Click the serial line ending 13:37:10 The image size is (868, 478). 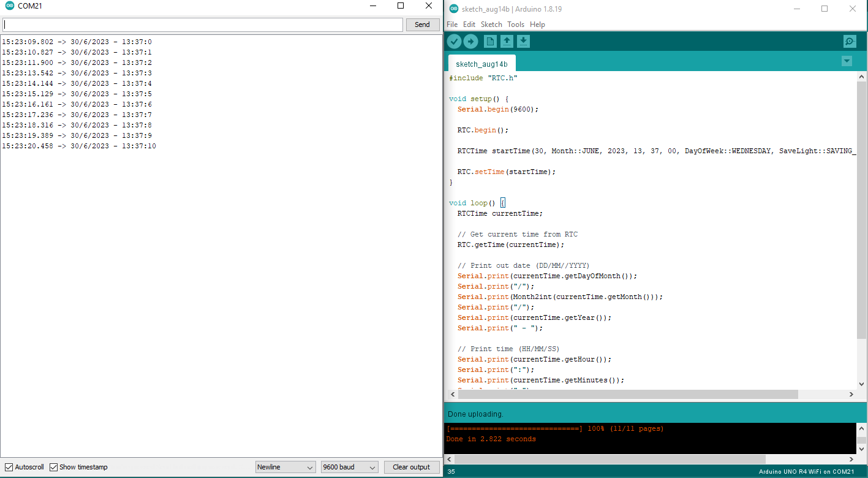(79, 146)
